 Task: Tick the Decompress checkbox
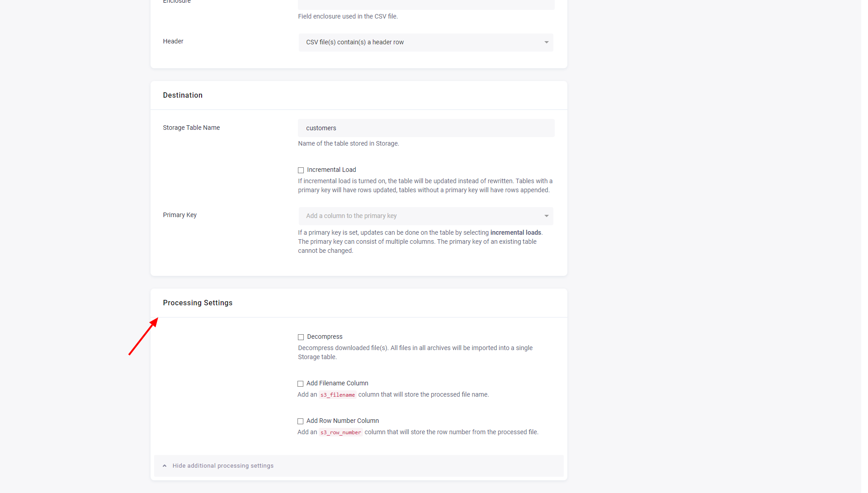[301, 337]
